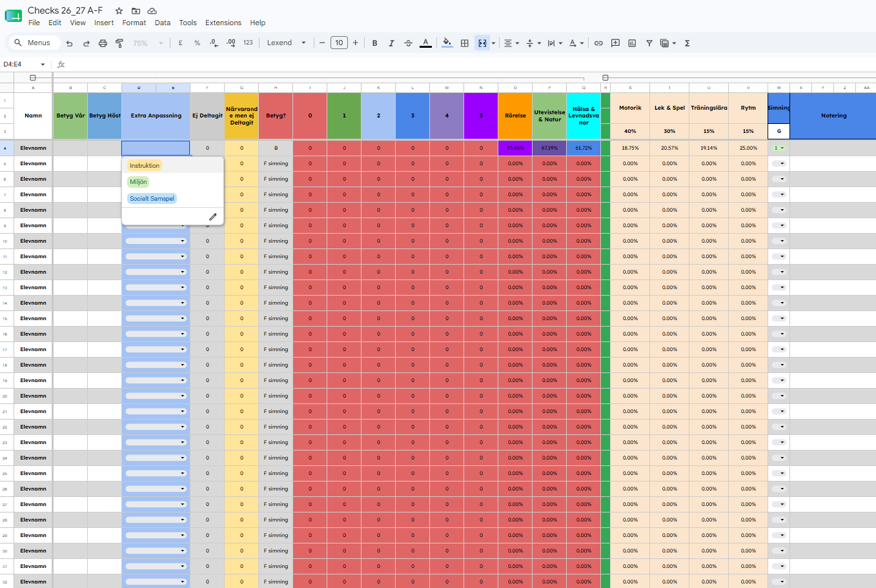The width and height of the screenshot is (876, 588).
Task: Increase decimal places
Action: [x=231, y=43]
